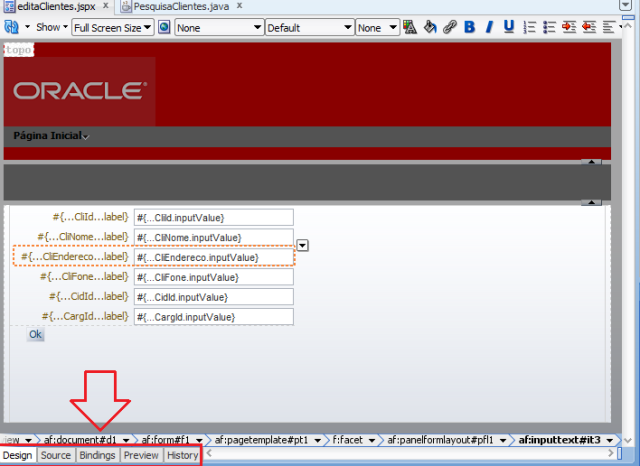Open the editor tab list dropdown
The width and height of the screenshot is (640, 466).
(625, 5)
